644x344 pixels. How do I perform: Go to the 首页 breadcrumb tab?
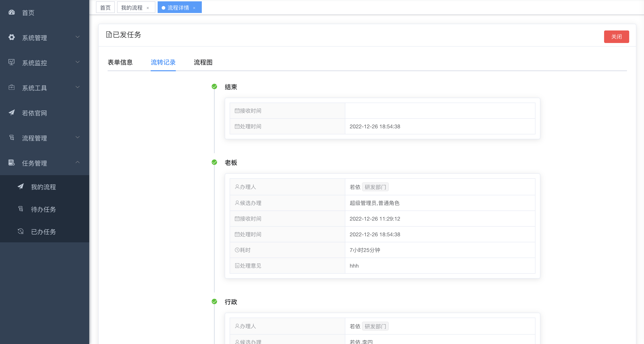pos(105,7)
